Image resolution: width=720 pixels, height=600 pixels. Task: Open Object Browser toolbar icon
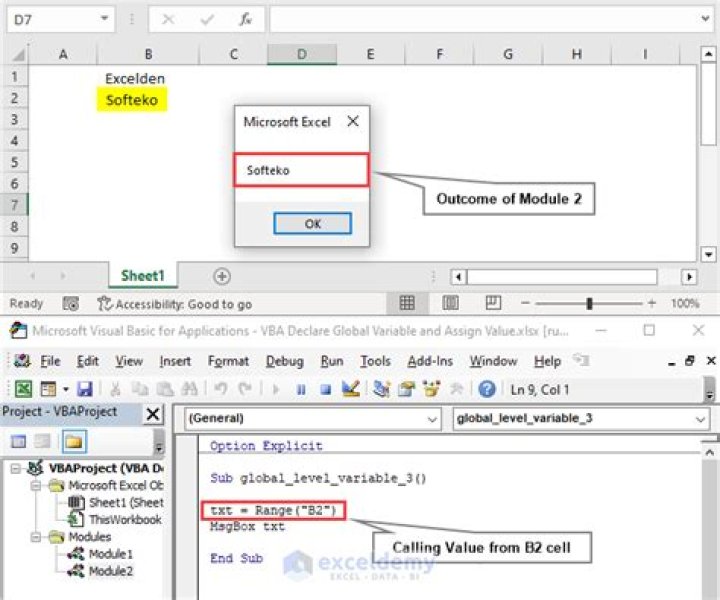click(x=431, y=389)
